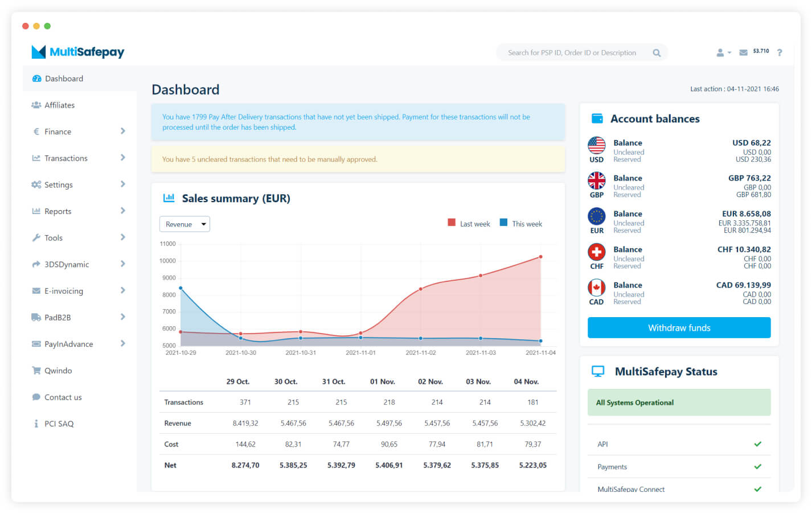Open the messages envelope icon in header
Screen dimensions: 812x513
coord(743,52)
